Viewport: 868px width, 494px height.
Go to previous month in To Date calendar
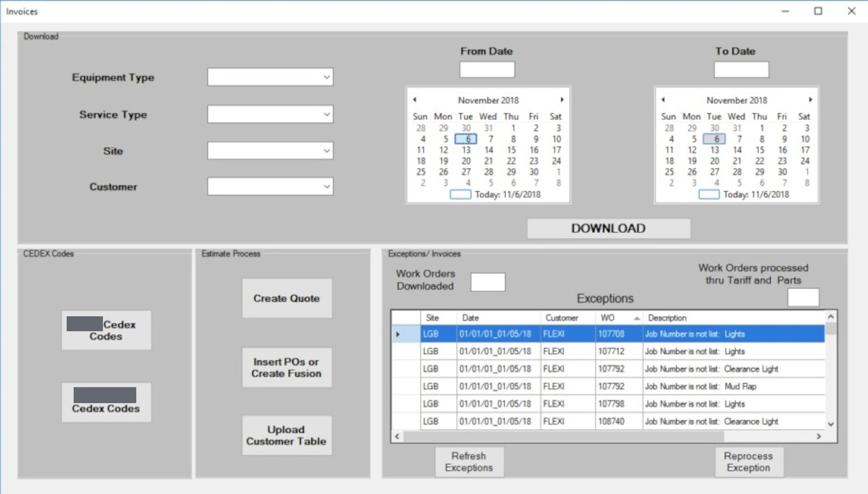click(663, 100)
